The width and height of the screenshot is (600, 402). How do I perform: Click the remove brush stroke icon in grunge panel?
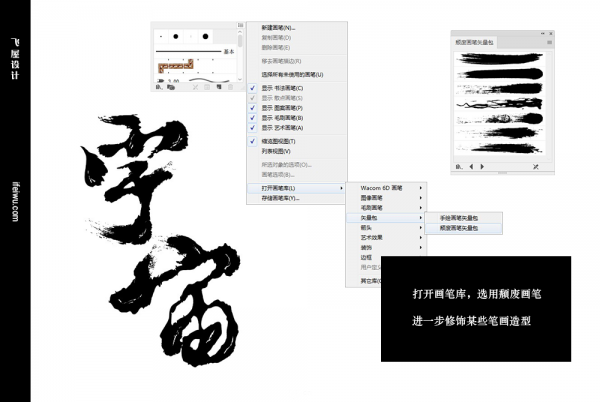coord(536,166)
